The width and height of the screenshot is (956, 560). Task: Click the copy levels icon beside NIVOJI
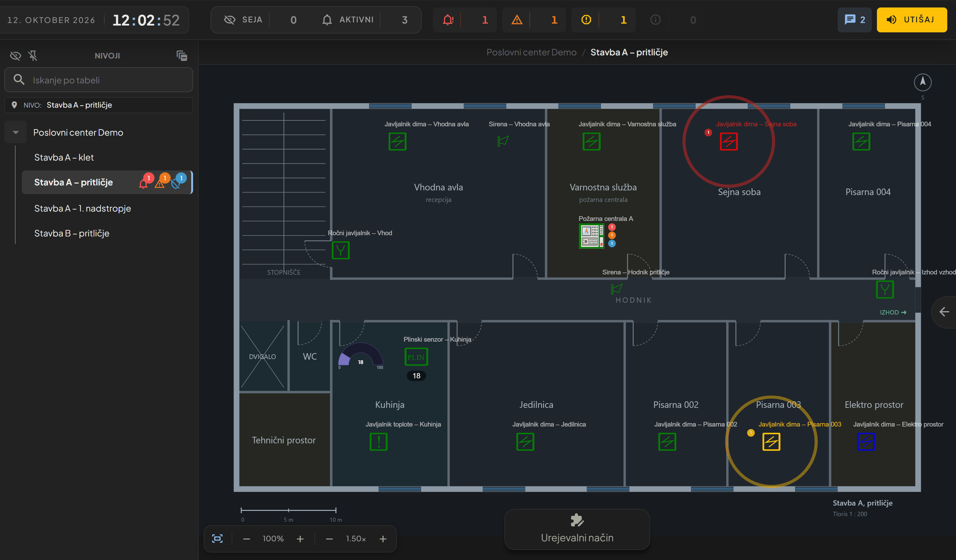pyautogui.click(x=182, y=56)
